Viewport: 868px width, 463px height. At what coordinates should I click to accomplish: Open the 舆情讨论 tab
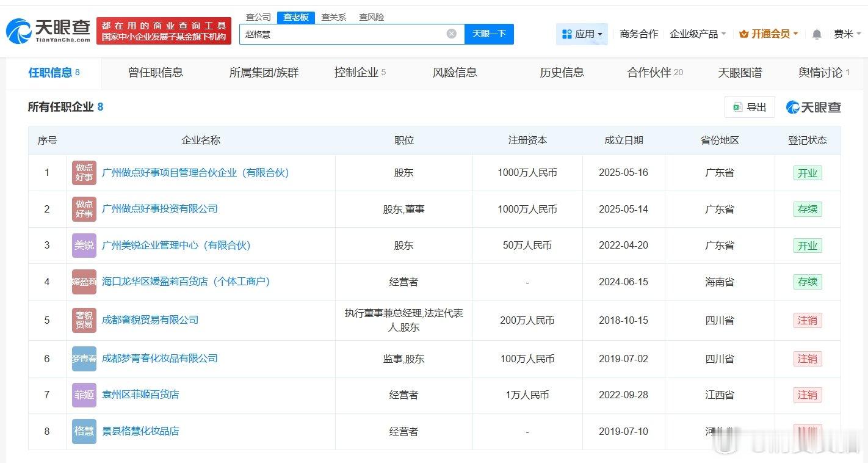pyautogui.click(x=824, y=73)
